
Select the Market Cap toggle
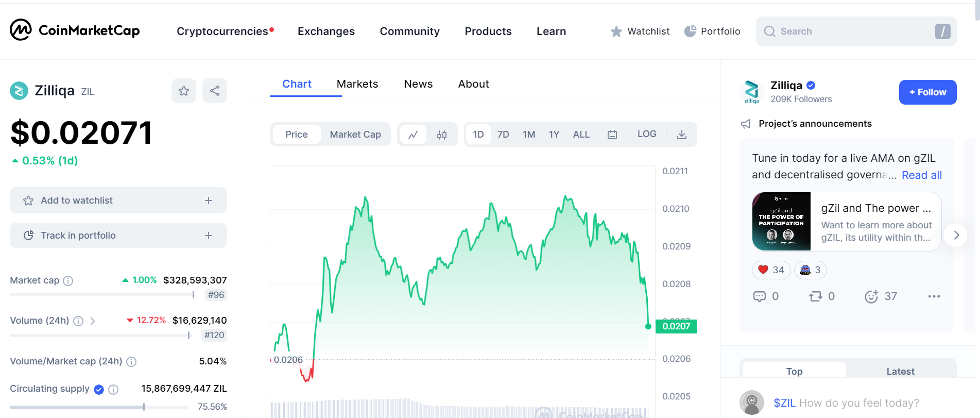355,135
